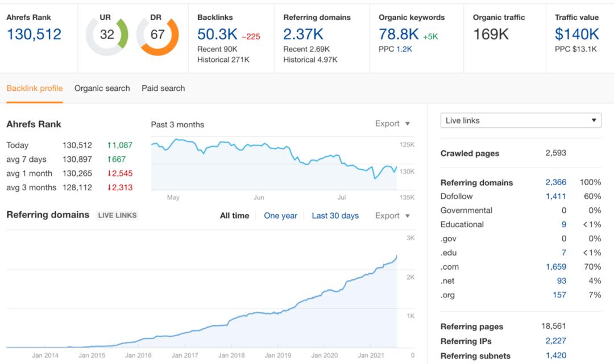
Task: Select the Backlink profile tab
Action: 35,89
